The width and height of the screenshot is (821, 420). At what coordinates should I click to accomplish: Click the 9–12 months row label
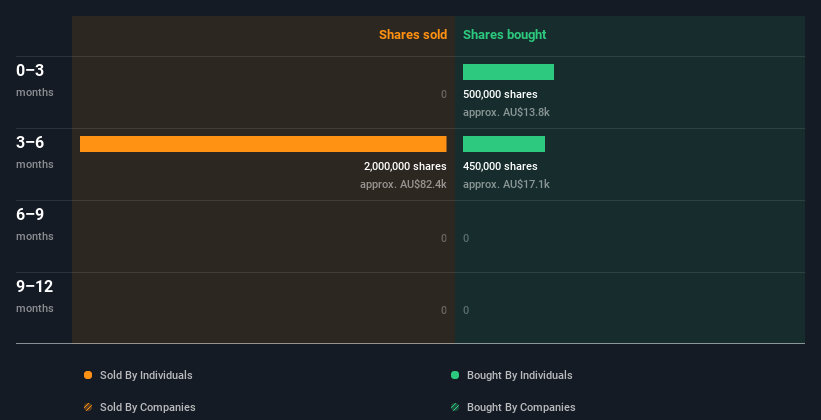pos(35,296)
